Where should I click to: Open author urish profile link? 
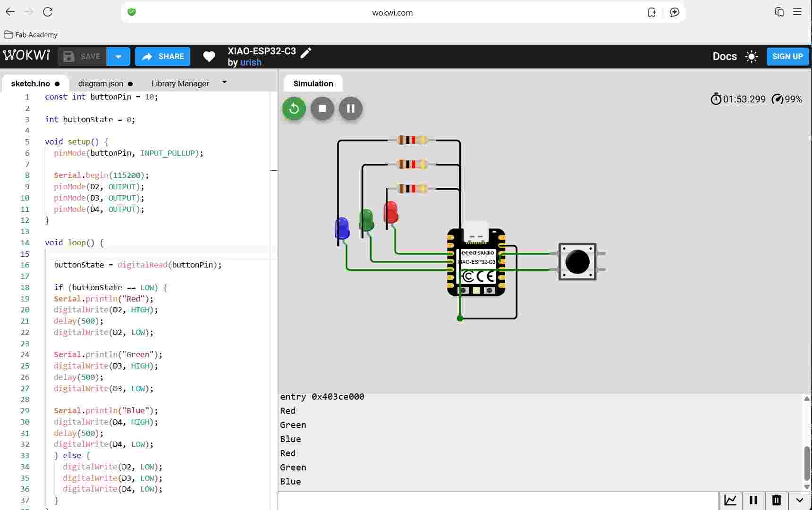pos(251,62)
